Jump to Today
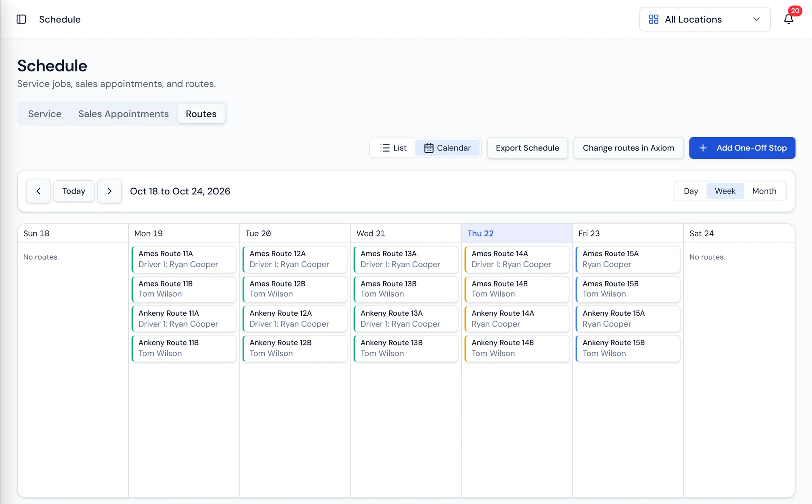Viewport: 812px width, 504px height. click(74, 191)
